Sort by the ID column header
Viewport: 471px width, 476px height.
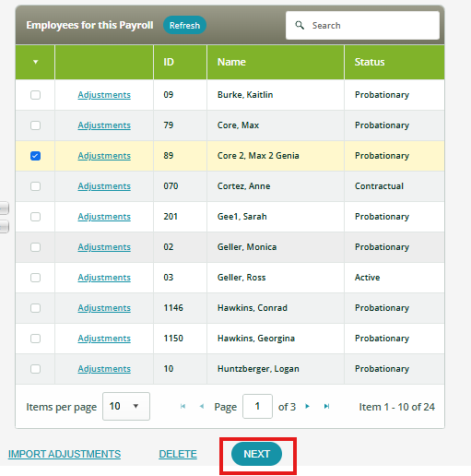click(169, 62)
